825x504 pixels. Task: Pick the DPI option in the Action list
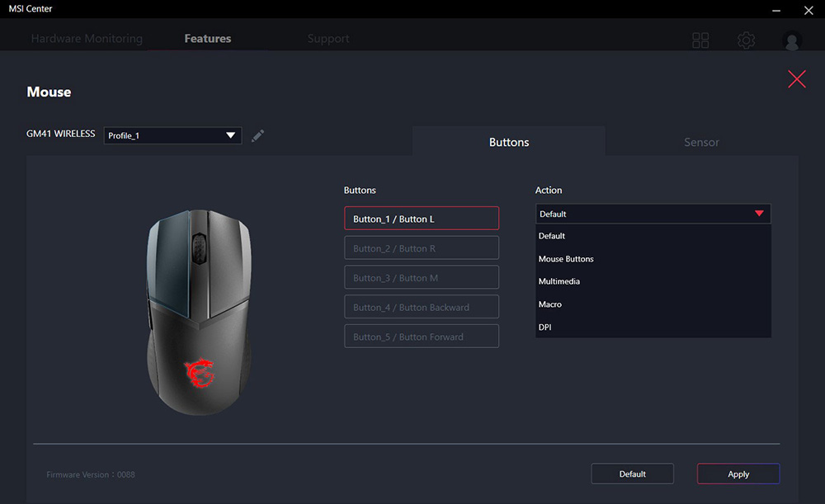click(544, 327)
